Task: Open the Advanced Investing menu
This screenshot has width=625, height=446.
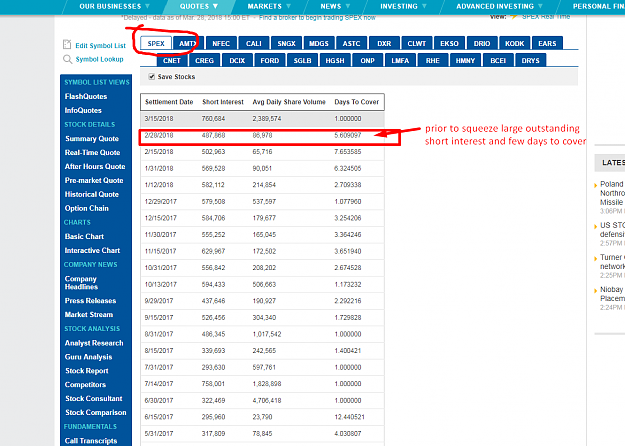Action: 499,6
